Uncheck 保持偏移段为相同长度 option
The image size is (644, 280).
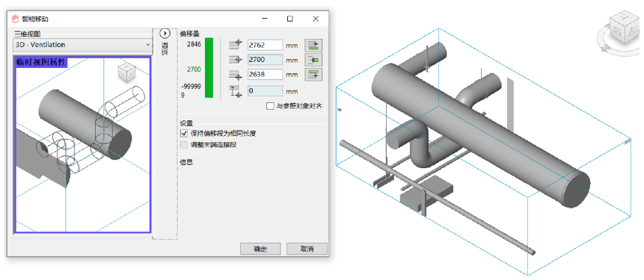pos(184,133)
